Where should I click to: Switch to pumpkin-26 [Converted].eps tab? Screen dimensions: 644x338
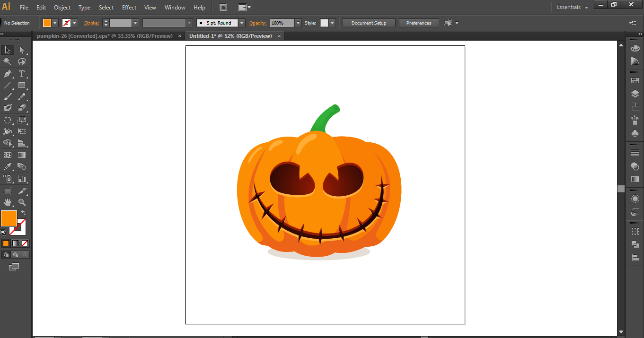pyautogui.click(x=105, y=36)
